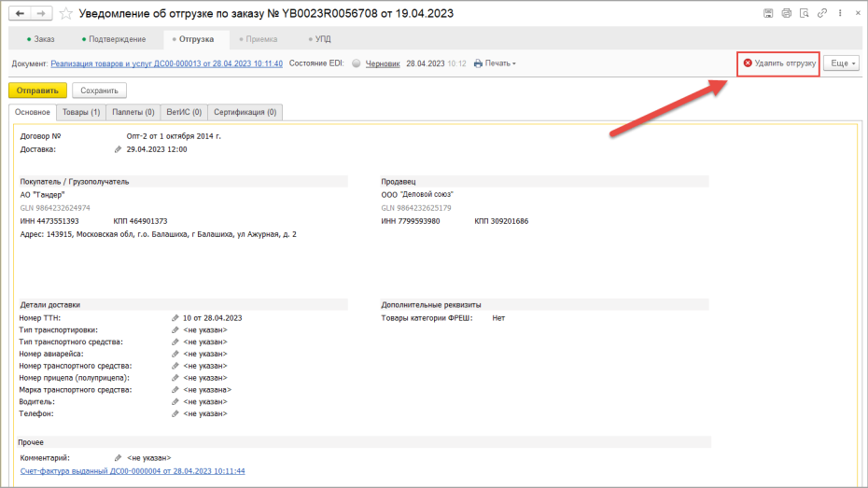
Task: Expand the Печать dropdown
Action: [495, 63]
